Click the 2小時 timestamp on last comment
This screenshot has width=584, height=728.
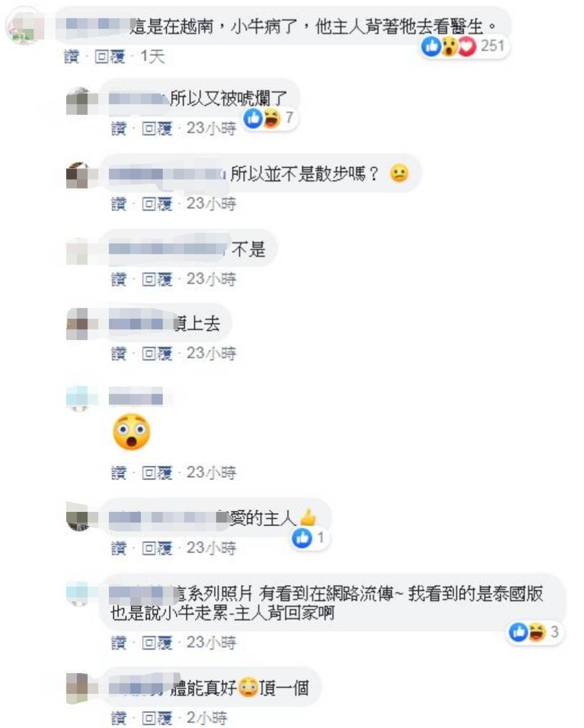tap(207, 717)
